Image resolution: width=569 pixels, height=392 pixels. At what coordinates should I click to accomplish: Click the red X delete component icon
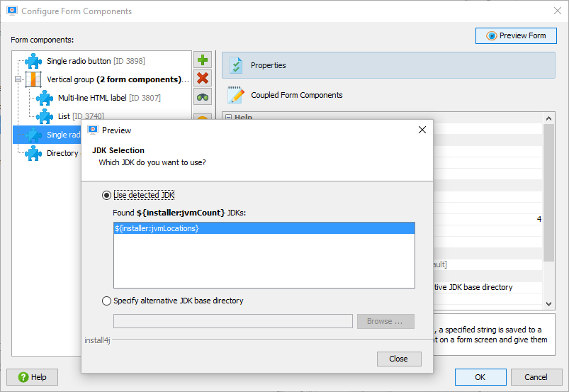[x=203, y=79]
